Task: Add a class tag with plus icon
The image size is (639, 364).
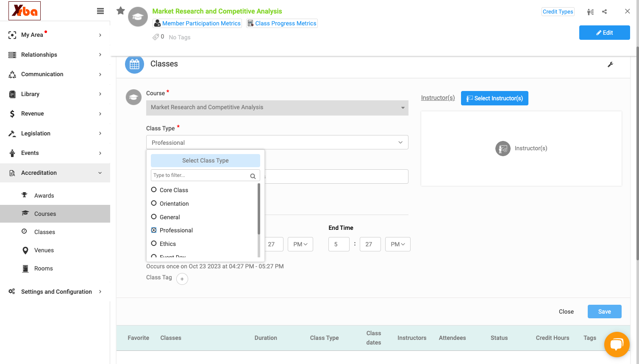Action: click(182, 279)
